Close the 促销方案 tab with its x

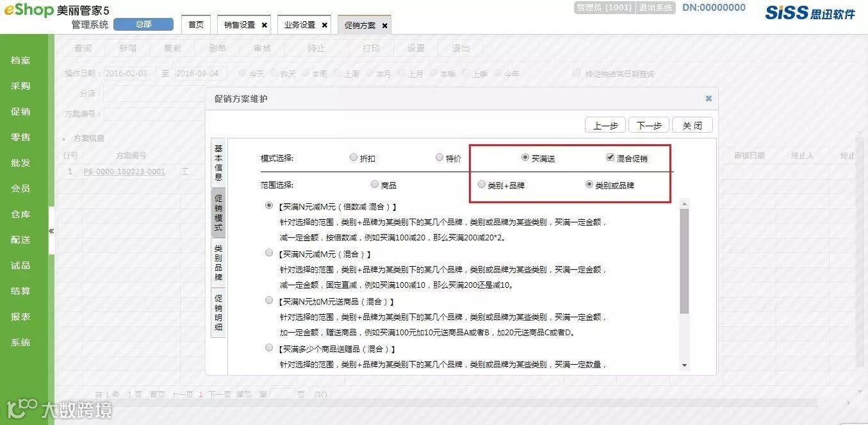[384, 26]
